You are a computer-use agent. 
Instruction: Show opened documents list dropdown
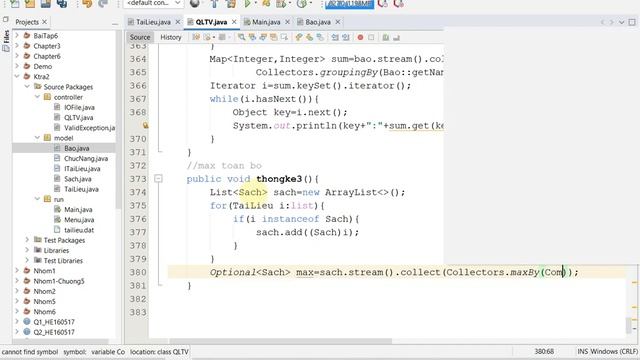coord(622,22)
